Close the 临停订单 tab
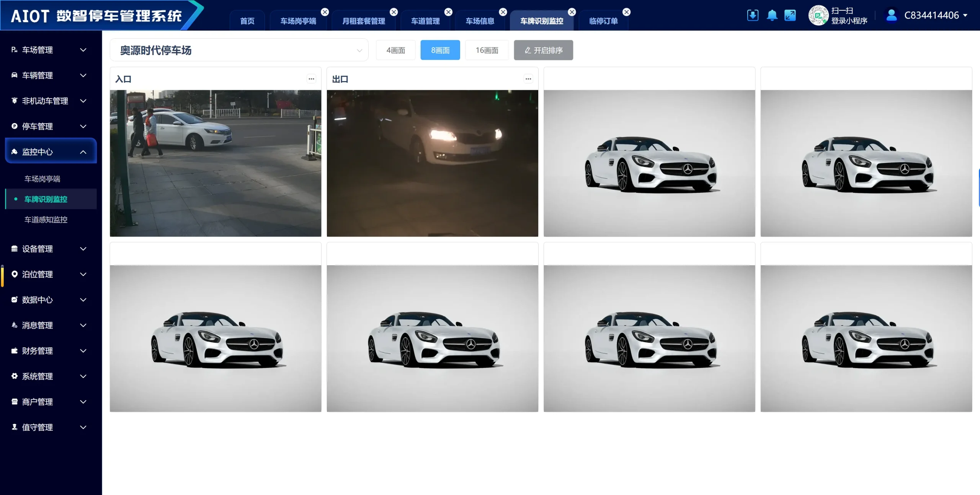Viewport: 980px width, 495px height. (626, 12)
